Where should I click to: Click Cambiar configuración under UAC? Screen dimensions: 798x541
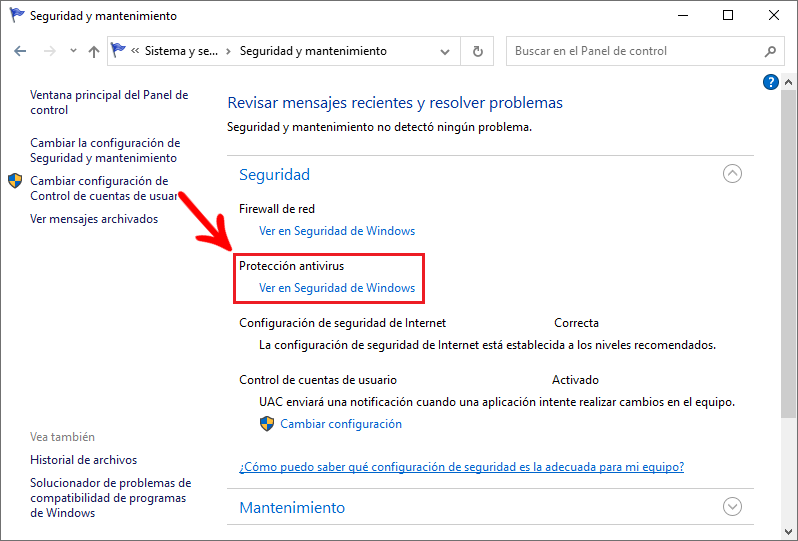point(341,424)
